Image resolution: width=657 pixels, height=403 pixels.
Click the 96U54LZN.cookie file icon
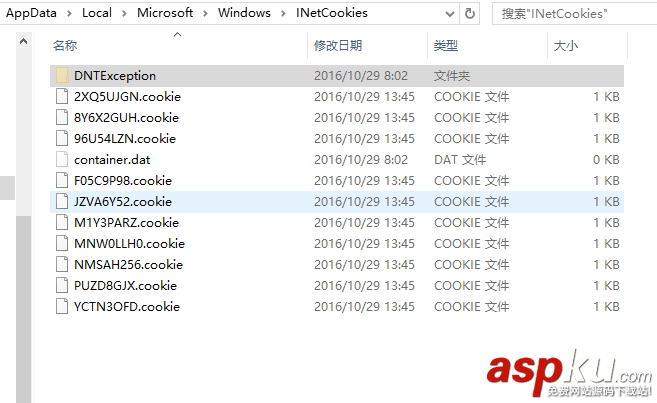[x=61, y=139]
